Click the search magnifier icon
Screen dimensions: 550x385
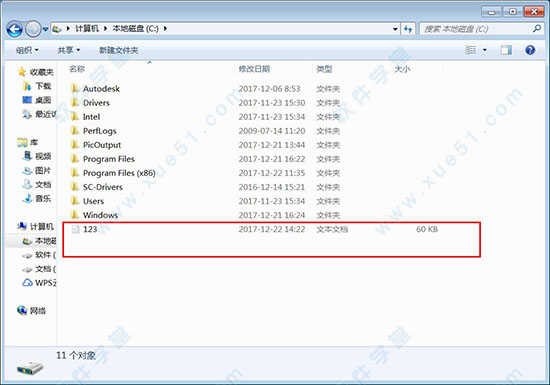tap(537, 29)
